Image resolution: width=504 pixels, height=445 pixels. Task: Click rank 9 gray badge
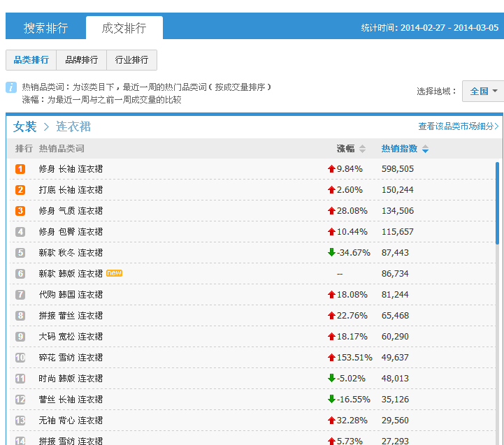coord(20,337)
